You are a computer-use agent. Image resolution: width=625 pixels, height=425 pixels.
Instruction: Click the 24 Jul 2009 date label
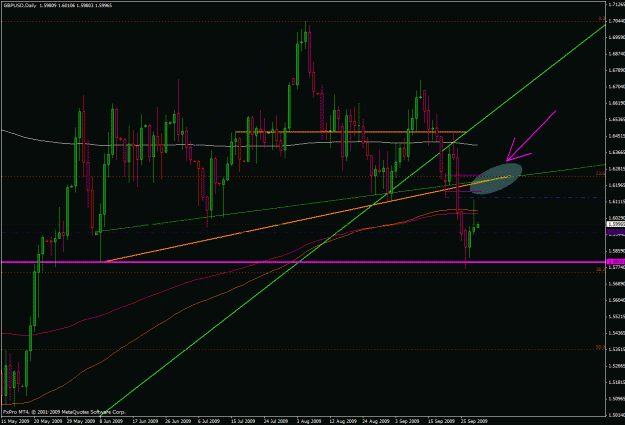276,421
